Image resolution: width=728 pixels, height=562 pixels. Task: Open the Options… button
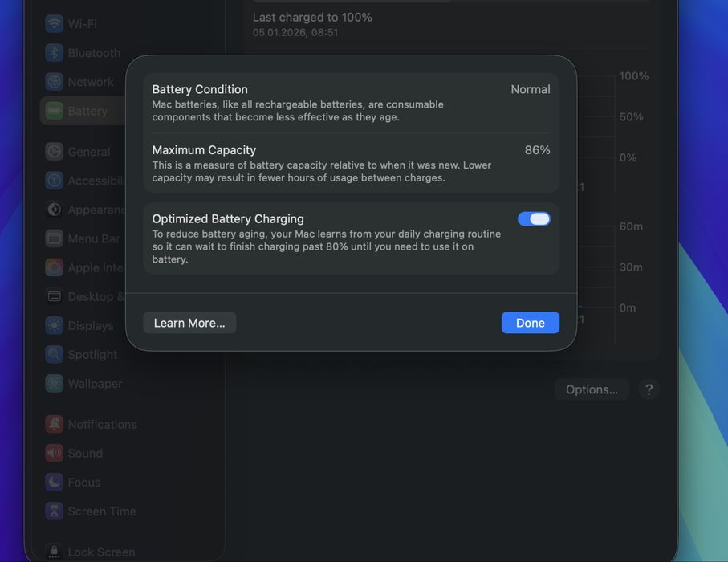[592, 389]
